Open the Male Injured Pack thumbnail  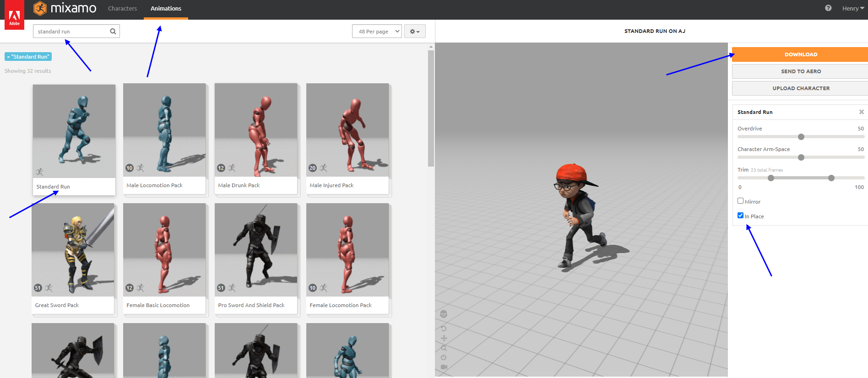[x=347, y=130]
